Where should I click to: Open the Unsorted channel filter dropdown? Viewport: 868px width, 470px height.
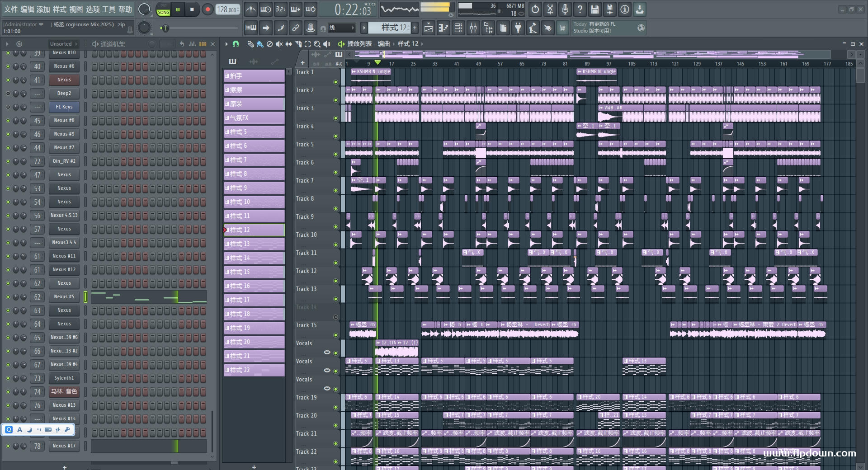(x=63, y=44)
